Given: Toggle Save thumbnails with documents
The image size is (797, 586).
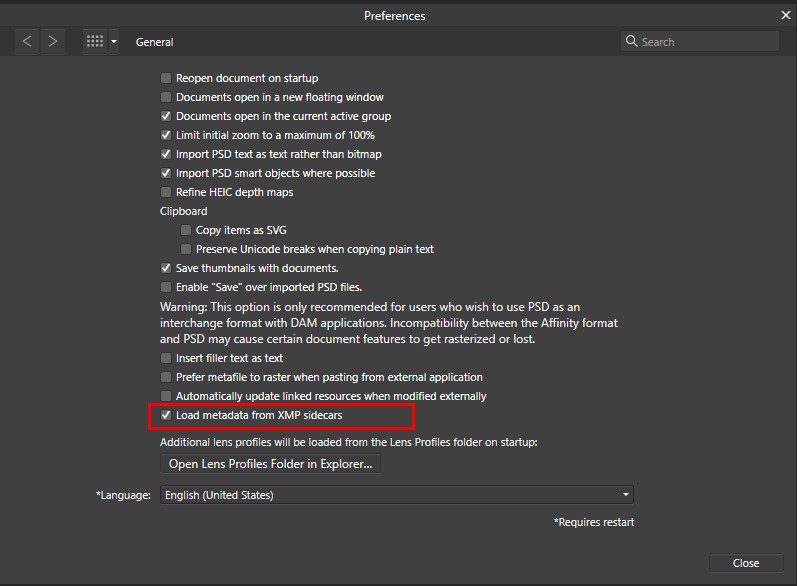Looking at the screenshot, I should pos(166,268).
